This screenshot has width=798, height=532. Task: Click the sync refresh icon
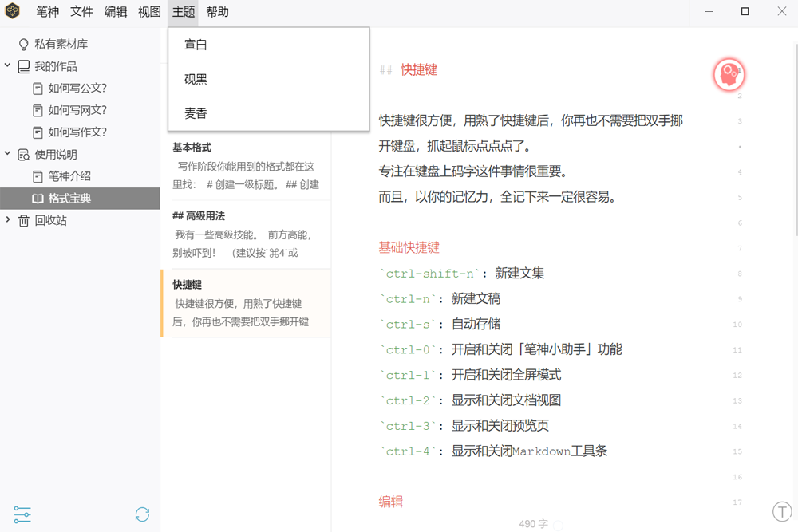click(142, 514)
